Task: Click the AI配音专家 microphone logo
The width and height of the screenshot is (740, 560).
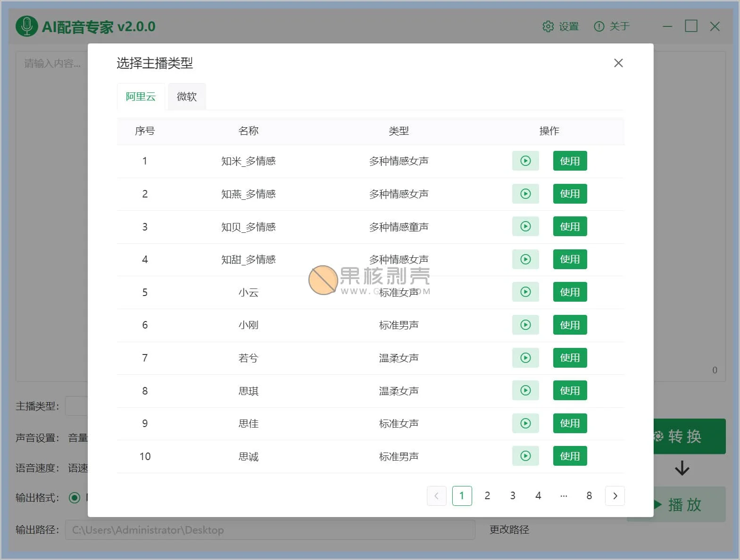Action: point(26,26)
